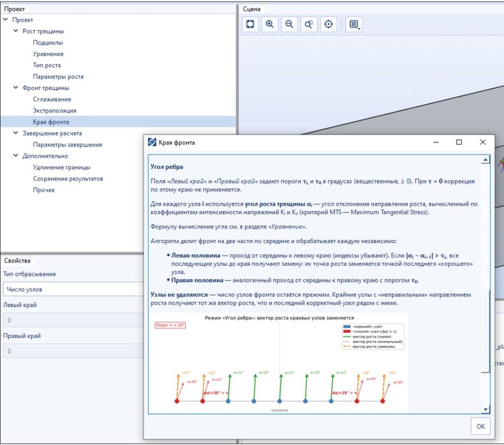Zoom in on the scene
504x445 pixels.
(270, 24)
